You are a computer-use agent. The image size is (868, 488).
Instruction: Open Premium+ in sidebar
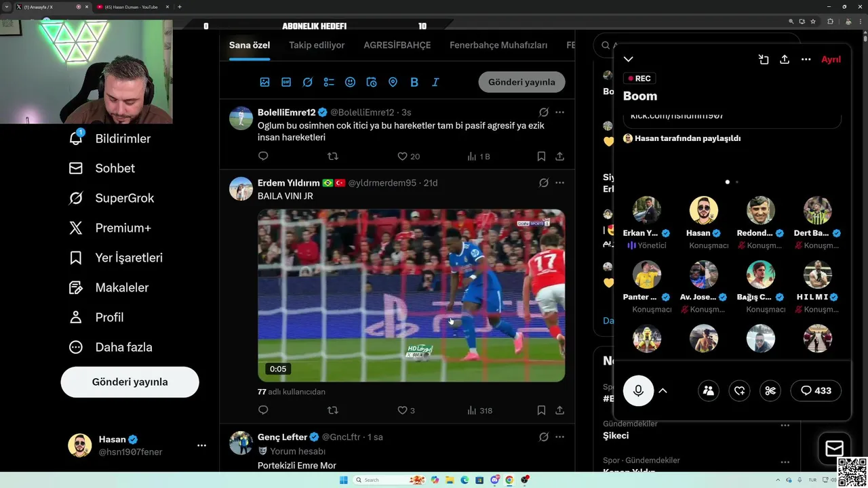click(110, 228)
